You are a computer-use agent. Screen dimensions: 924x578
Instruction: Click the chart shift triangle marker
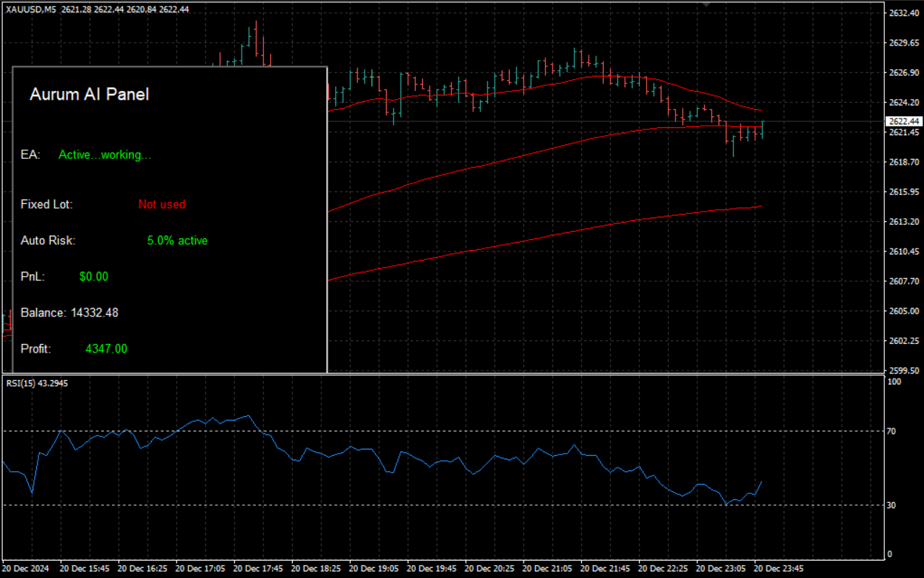(706, 4)
